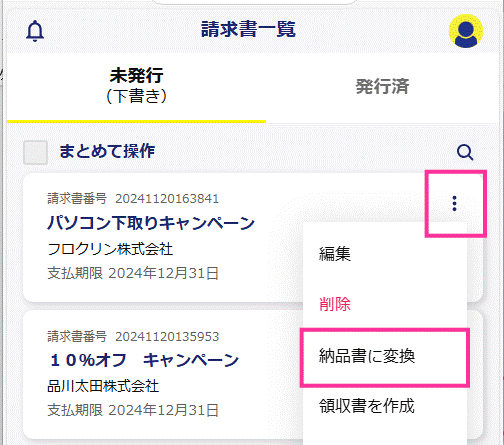The height and width of the screenshot is (445, 504).
Task: Switch to 未発行(下書き) tab
Action: pyautogui.click(x=136, y=86)
